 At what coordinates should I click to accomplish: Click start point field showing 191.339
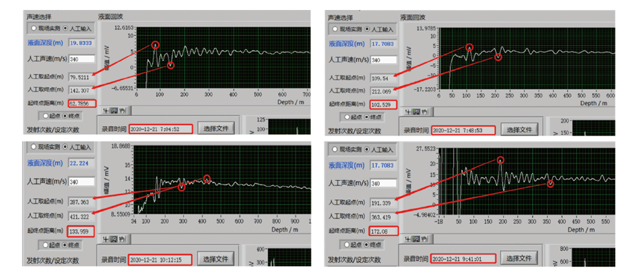[x=383, y=203]
